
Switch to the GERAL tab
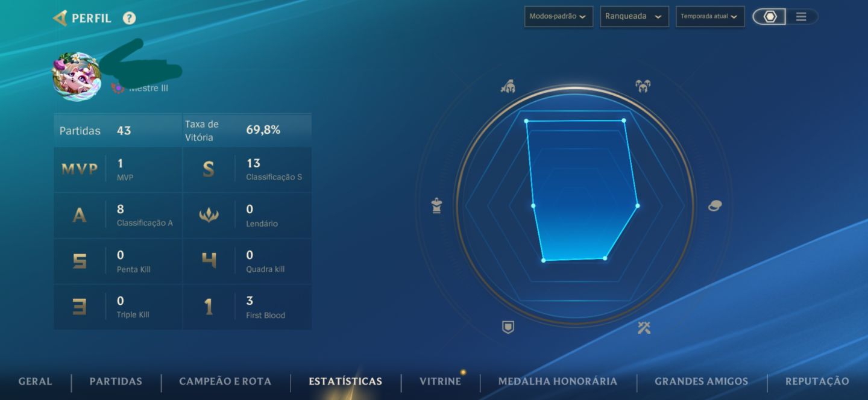pyautogui.click(x=36, y=381)
